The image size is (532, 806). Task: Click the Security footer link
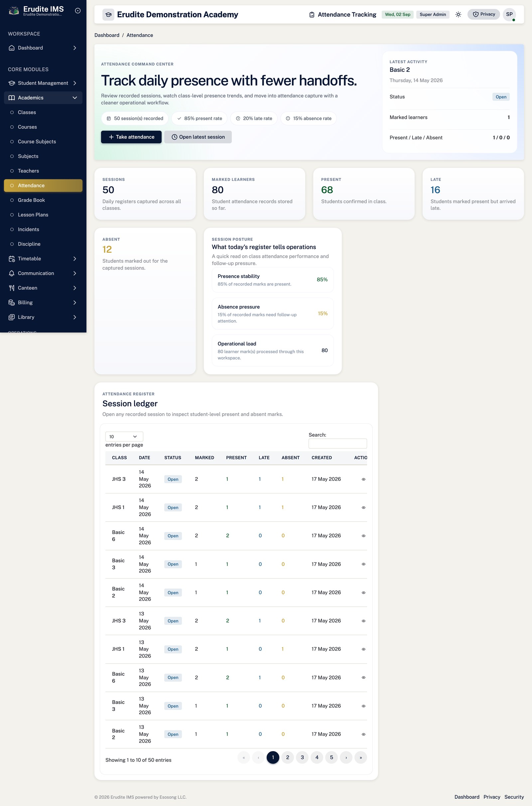pyautogui.click(x=514, y=797)
